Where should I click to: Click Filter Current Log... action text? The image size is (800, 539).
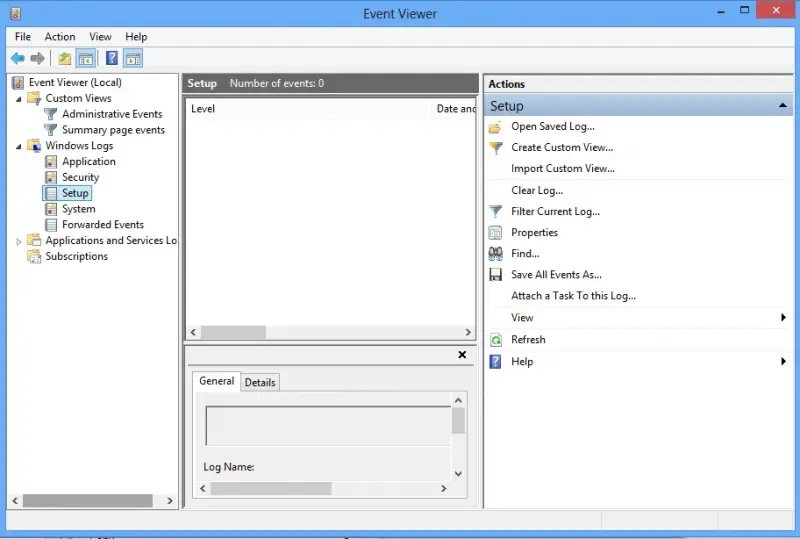tap(555, 211)
